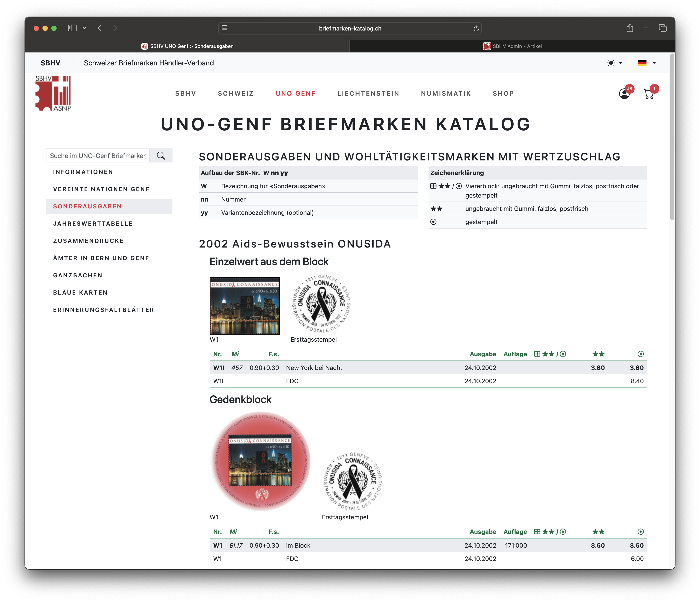
Task: Open SHOP main menu item
Action: [x=503, y=93]
